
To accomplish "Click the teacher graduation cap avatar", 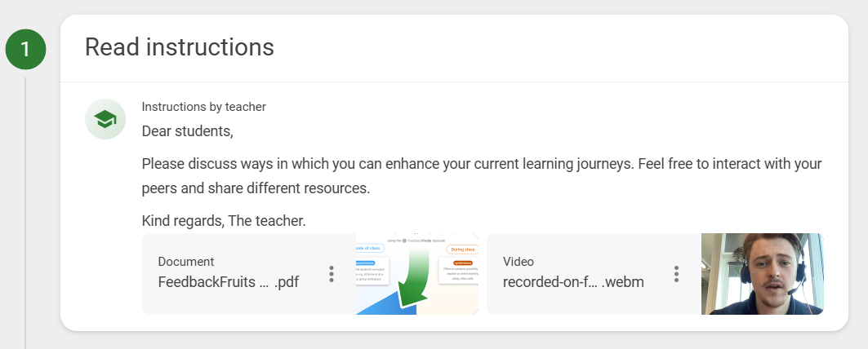I will (x=105, y=119).
